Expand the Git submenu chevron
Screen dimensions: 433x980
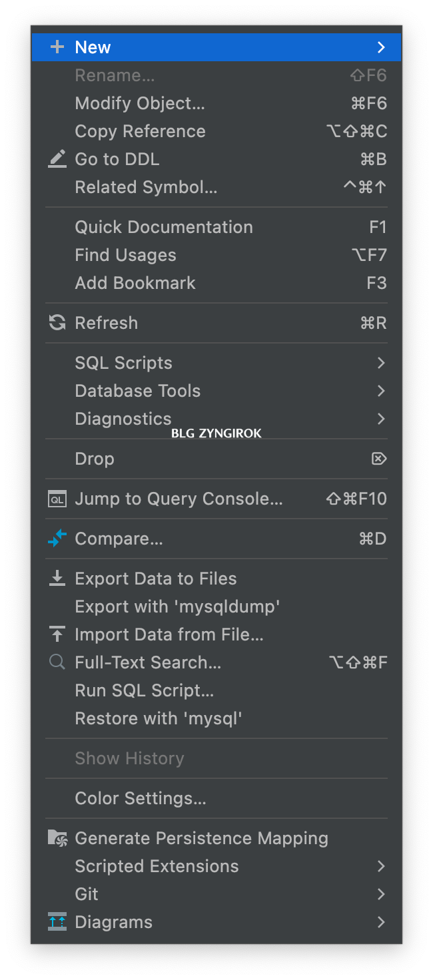(381, 894)
